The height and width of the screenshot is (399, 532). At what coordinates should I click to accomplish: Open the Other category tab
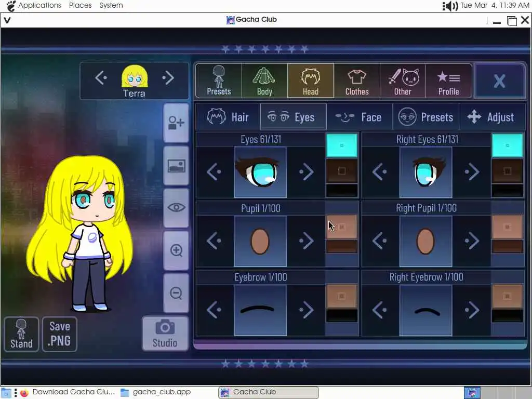click(x=403, y=81)
